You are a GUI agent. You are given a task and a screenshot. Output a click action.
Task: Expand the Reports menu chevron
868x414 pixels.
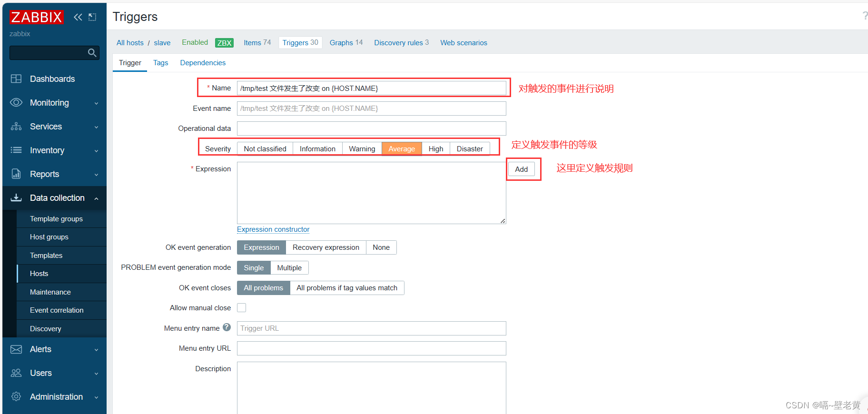tap(97, 175)
